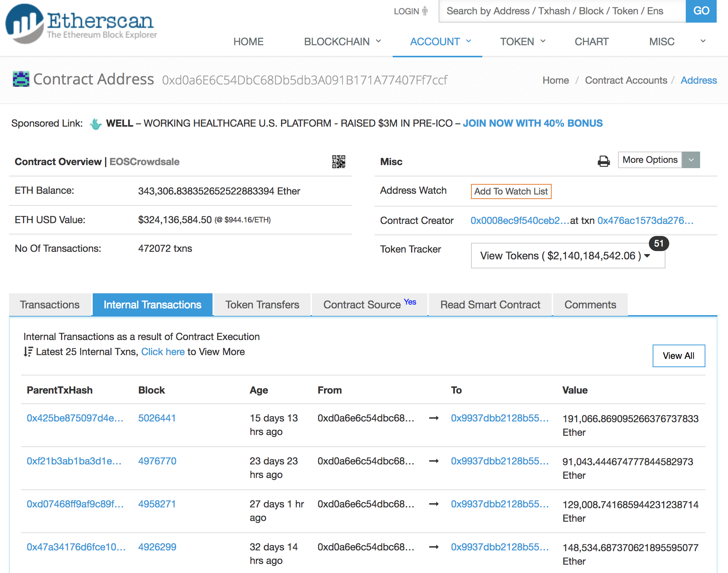
Task: Expand the BLOCKCHAIN menu
Action: (343, 41)
